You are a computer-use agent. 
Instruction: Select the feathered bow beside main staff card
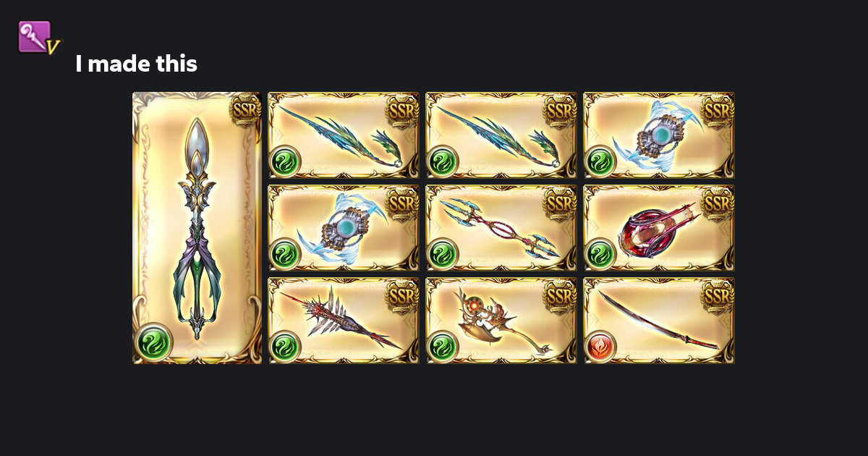(x=344, y=135)
